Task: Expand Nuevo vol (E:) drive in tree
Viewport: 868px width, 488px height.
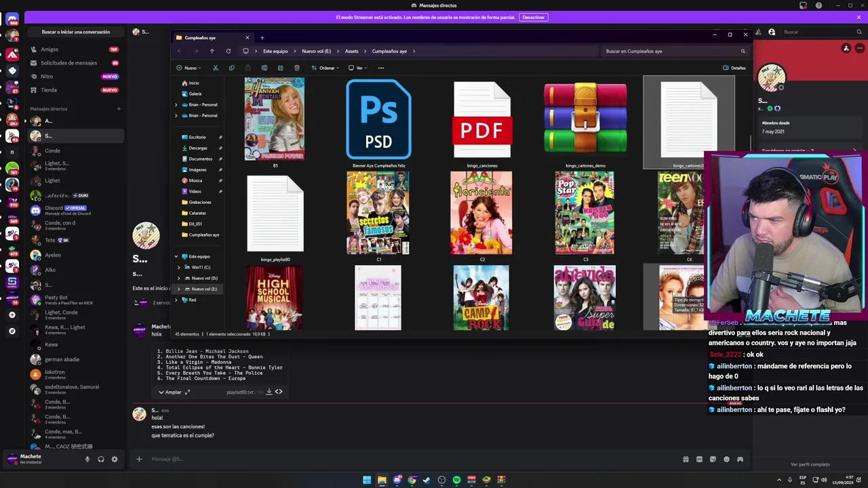Action: tap(179, 289)
